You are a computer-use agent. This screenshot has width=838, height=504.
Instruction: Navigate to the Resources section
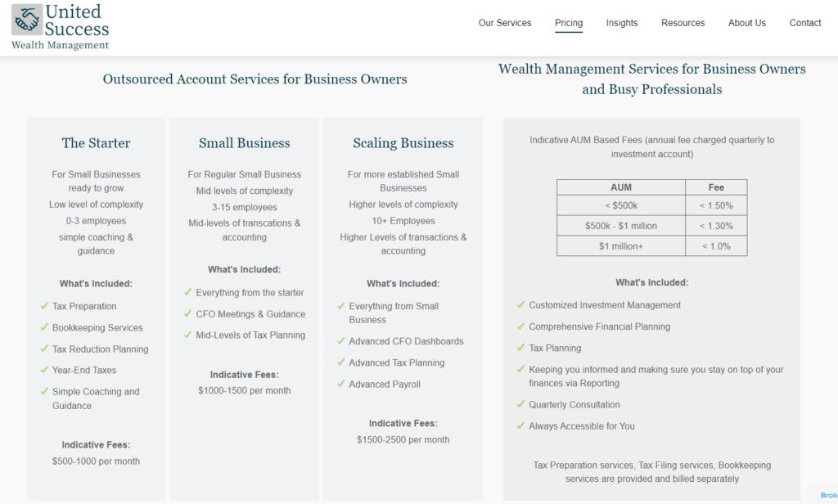[683, 23]
